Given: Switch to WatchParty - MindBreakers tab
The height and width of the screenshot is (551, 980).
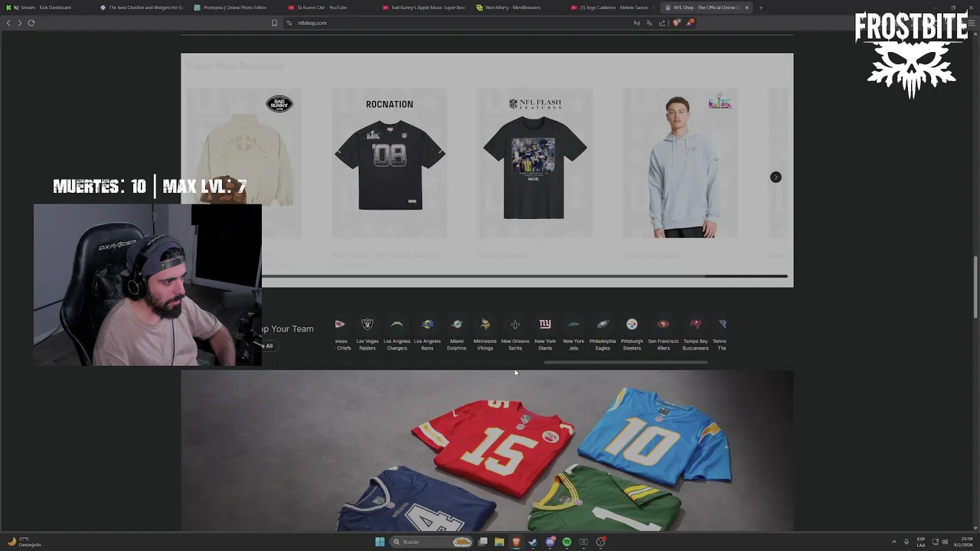Looking at the screenshot, I should [520, 8].
